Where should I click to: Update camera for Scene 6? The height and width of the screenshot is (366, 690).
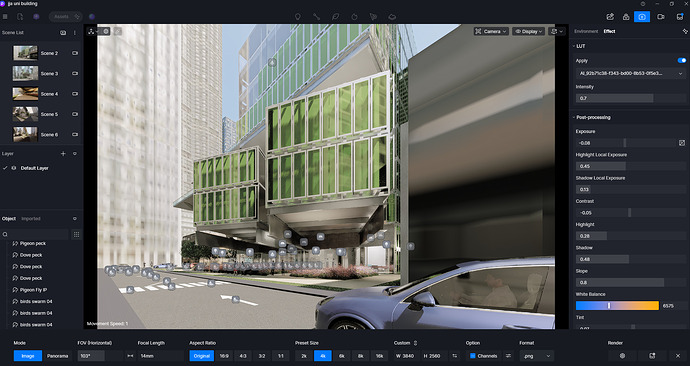pos(75,135)
